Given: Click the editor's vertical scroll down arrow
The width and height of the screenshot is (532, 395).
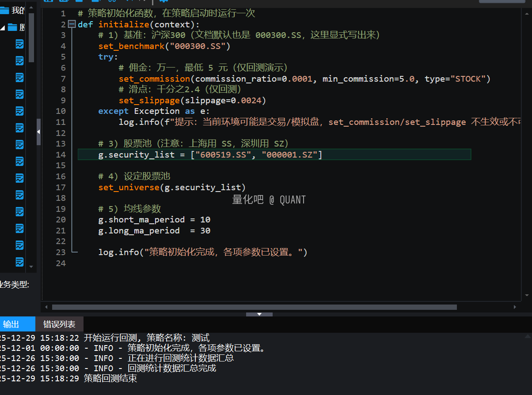Looking at the screenshot, I should (527, 295).
